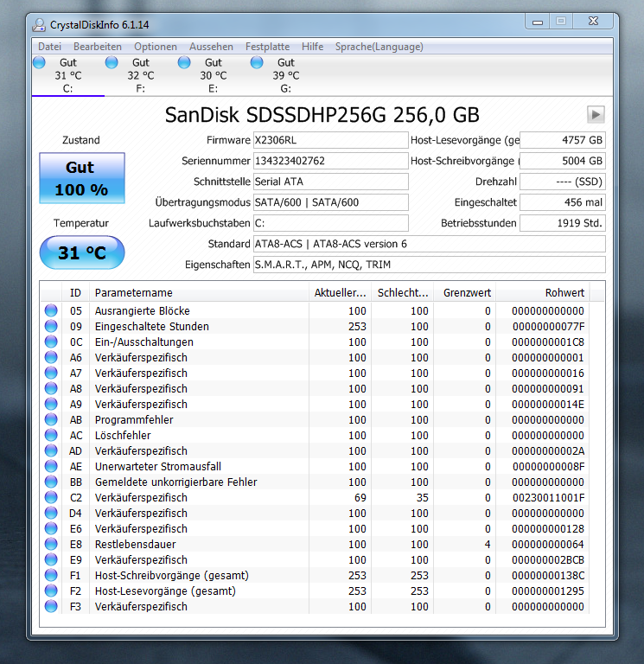Select the Programmfehler parameter name
Image resolution: width=644 pixels, height=664 pixels.
pos(134,420)
